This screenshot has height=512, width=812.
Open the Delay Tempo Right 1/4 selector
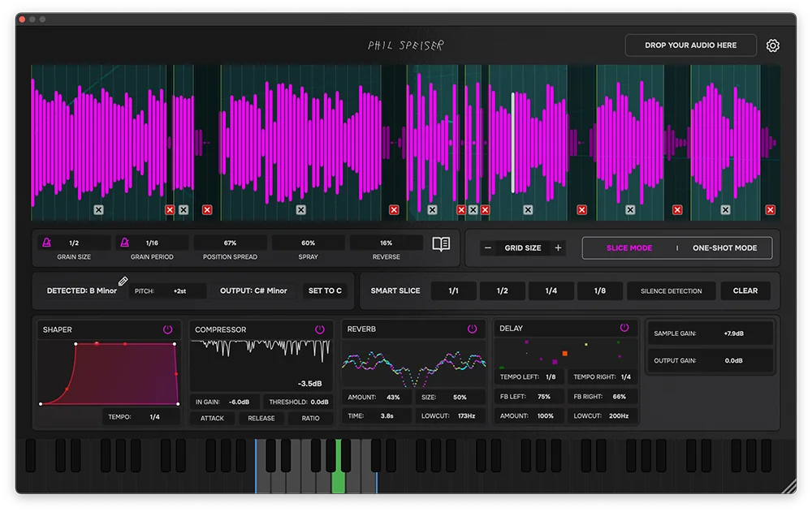(x=625, y=377)
